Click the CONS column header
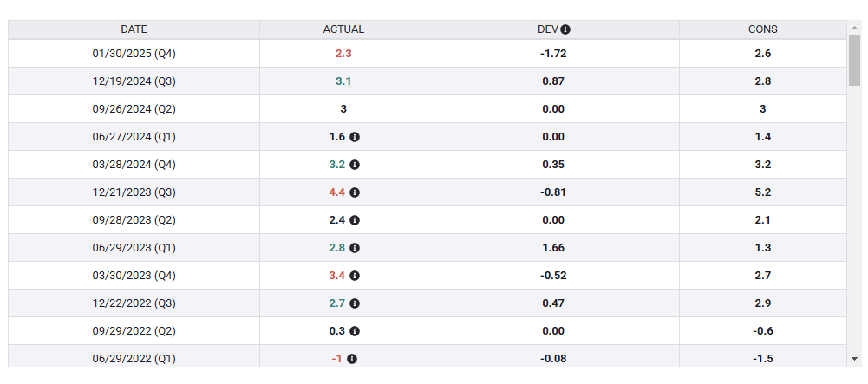This screenshot has height=384, width=868. pos(762,29)
